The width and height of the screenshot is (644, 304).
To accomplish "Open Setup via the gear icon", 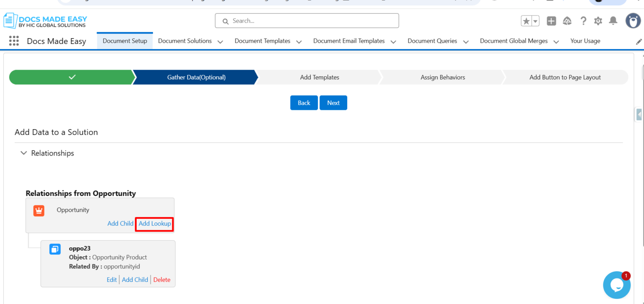I will 598,20.
